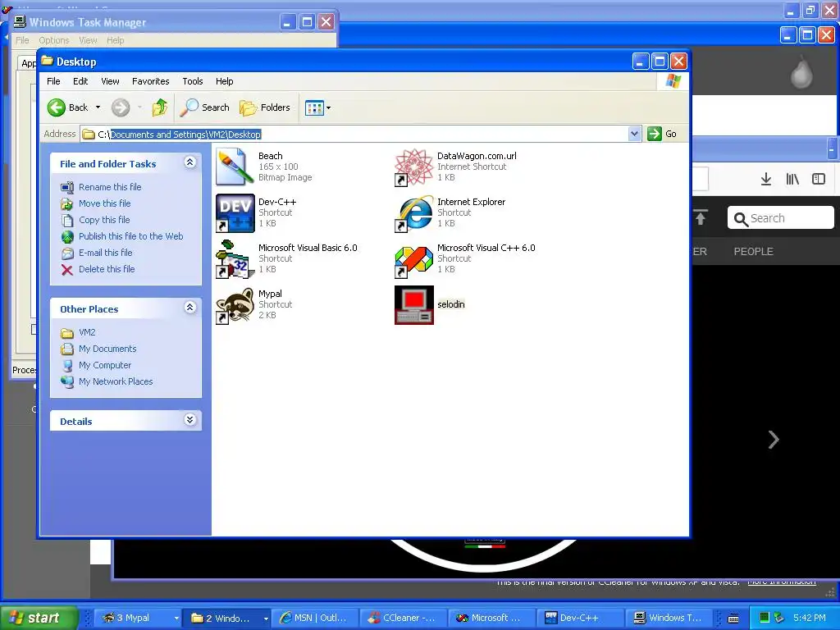Open the View menu in Task Manager
This screenshot has width=840, height=630.
pyautogui.click(x=88, y=40)
